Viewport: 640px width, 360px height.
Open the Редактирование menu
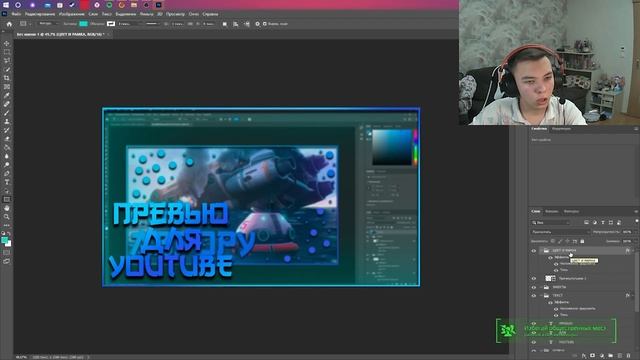[40, 14]
